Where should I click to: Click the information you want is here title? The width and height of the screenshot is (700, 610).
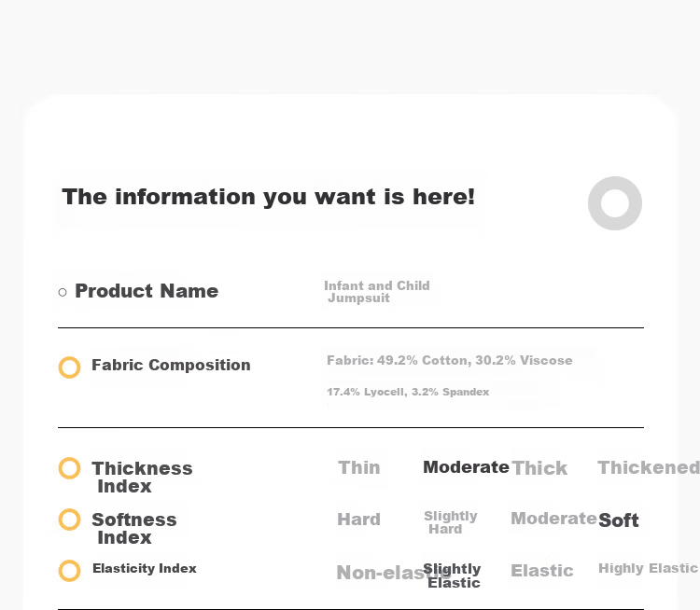point(268,197)
